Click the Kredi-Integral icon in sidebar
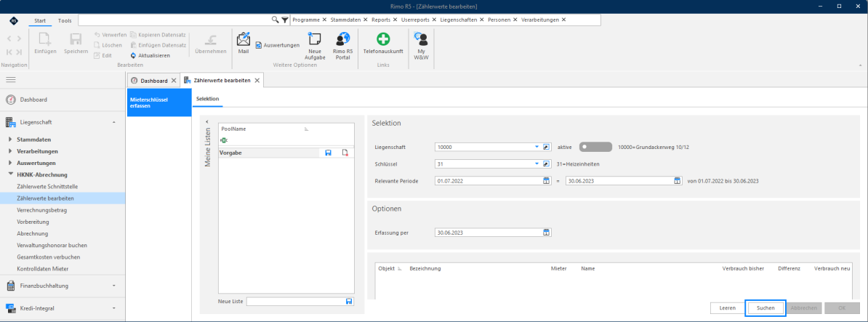868x322 pixels. 10,308
